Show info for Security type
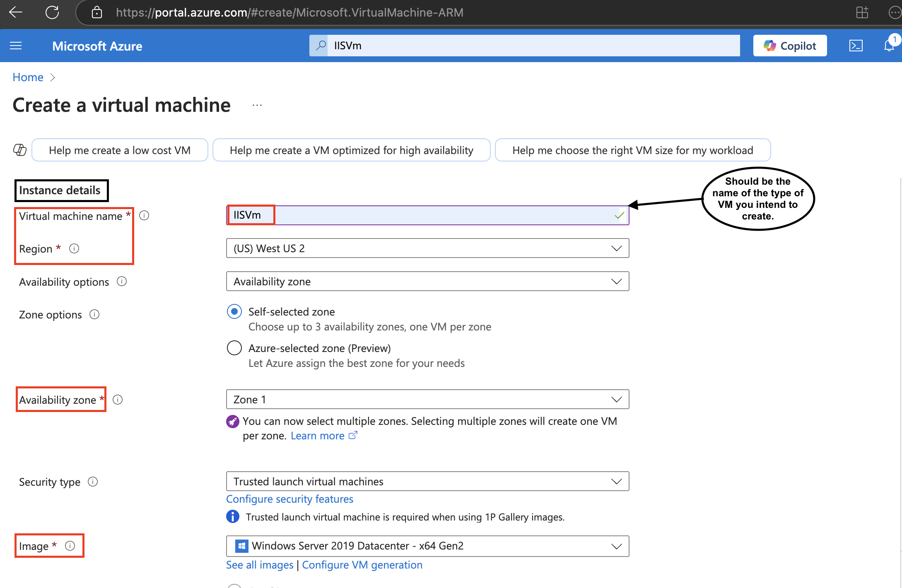The width and height of the screenshot is (902, 588). coord(93,482)
